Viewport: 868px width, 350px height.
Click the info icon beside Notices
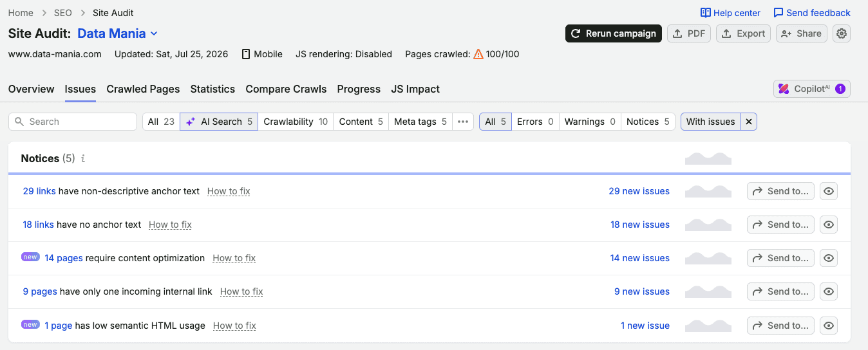[x=82, y=158]
